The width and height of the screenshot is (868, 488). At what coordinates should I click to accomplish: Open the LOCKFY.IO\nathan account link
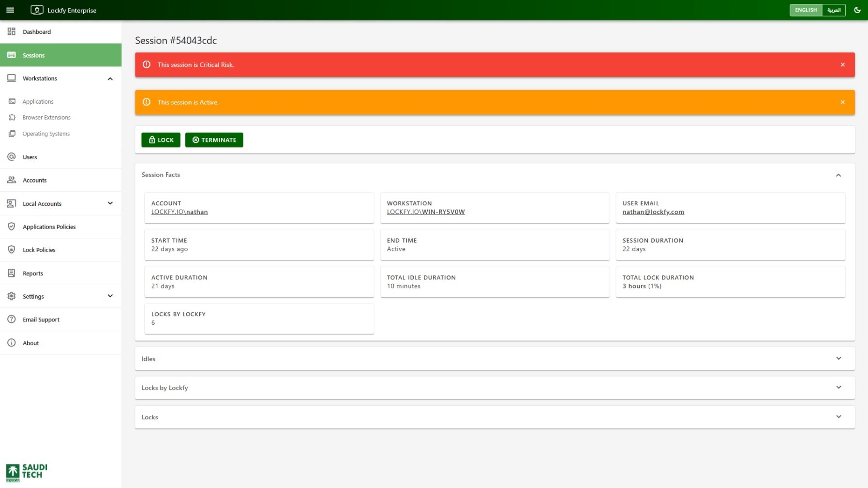(x=180, y=212)
